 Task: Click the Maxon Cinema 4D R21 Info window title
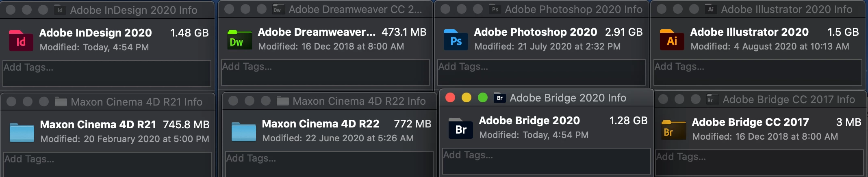137,102
